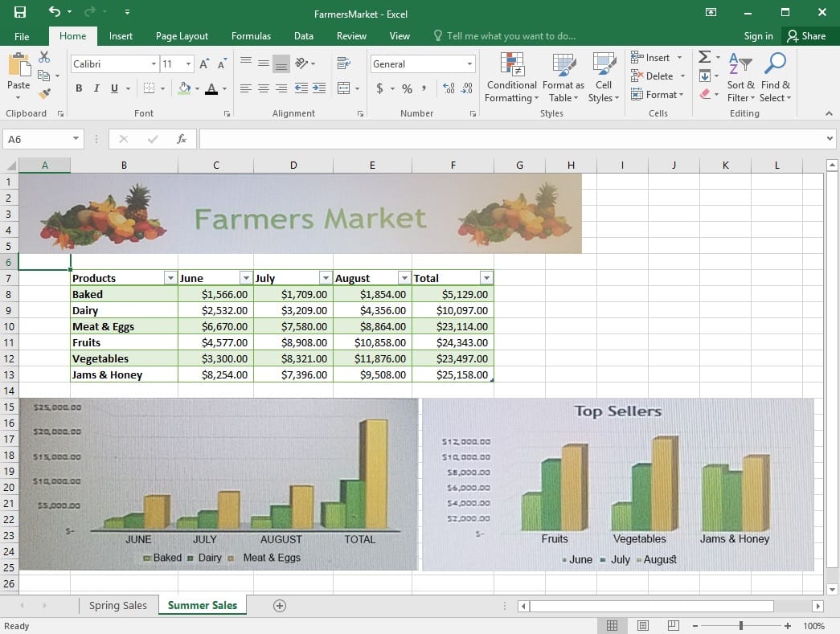The height and width of the screenshot is (634, 840).
Task: Apply Percent Style number format
Action: [407, 88]
